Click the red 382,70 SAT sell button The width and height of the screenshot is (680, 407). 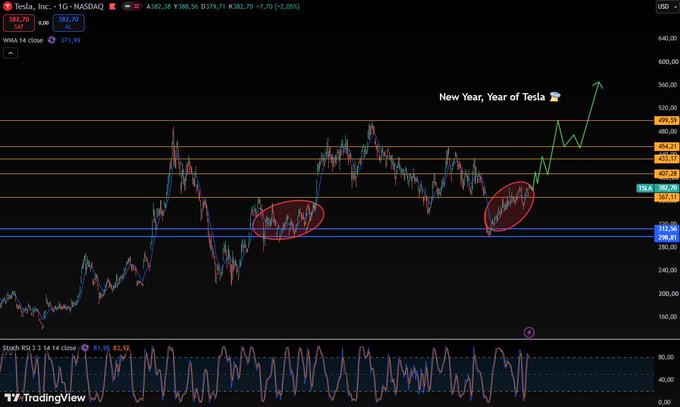pos(19,23)
